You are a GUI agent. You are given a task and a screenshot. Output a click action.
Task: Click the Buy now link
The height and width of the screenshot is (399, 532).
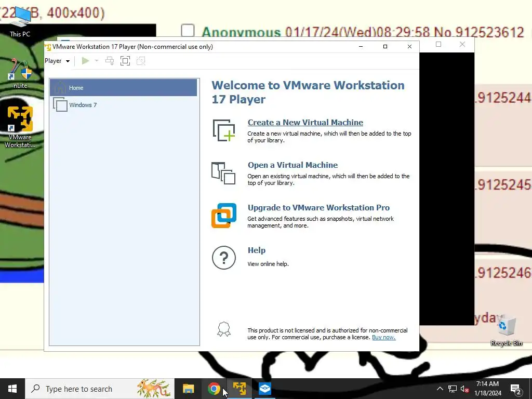point(384,337)
